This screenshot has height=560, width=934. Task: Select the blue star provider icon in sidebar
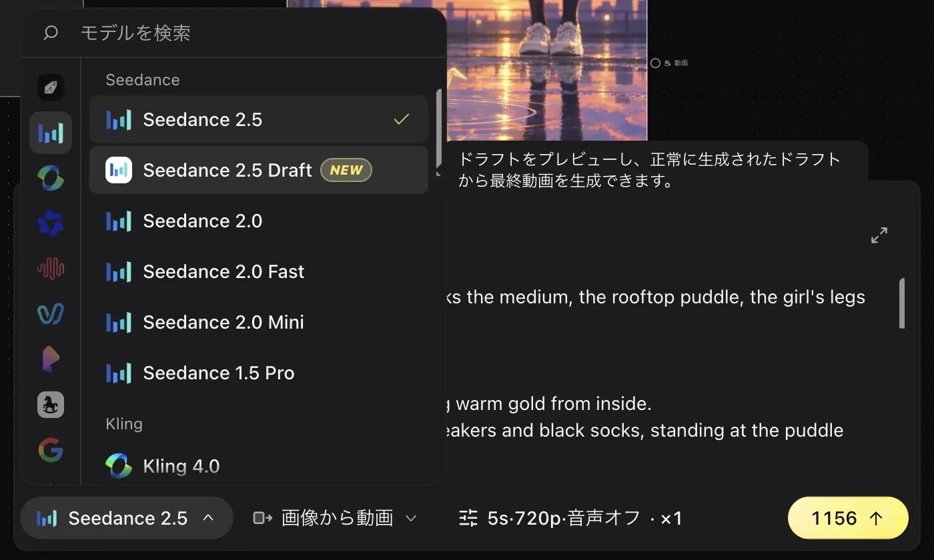(x=51, y=223)
